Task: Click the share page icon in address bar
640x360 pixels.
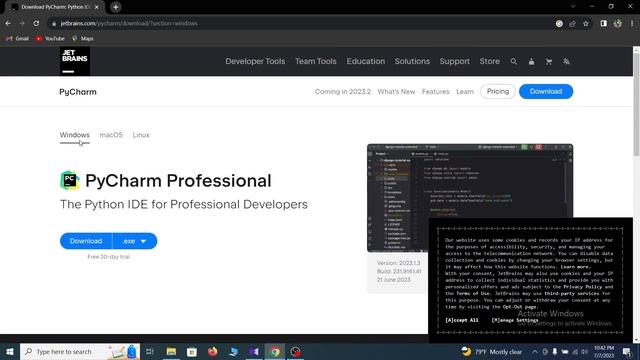Action: [x=572, y=24]
